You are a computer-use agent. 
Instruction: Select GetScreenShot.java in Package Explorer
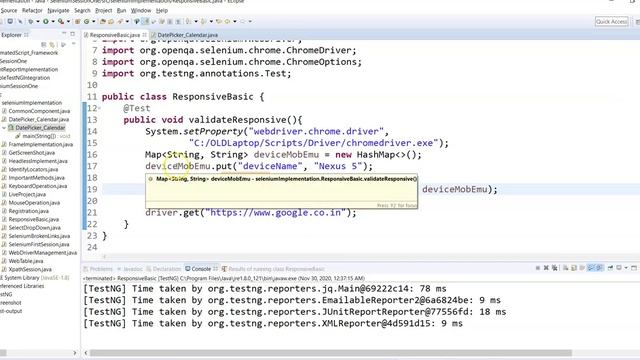31,153
